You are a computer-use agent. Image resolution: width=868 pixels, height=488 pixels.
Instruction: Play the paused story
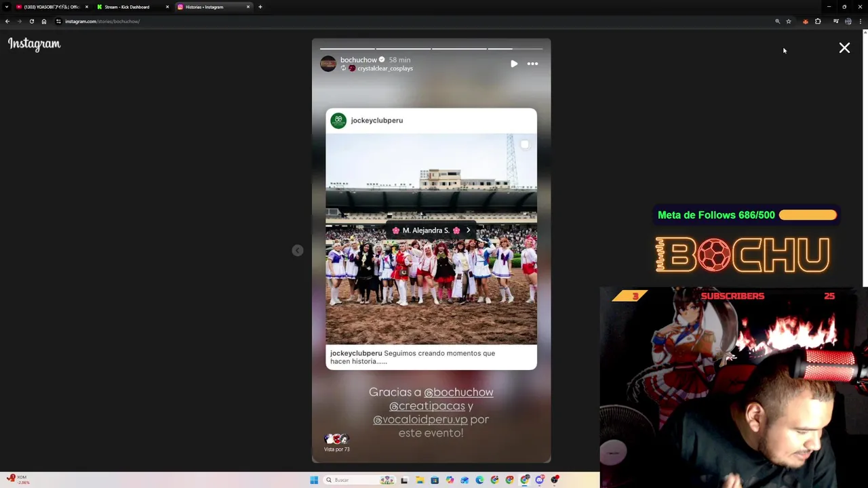coord(514,64)
